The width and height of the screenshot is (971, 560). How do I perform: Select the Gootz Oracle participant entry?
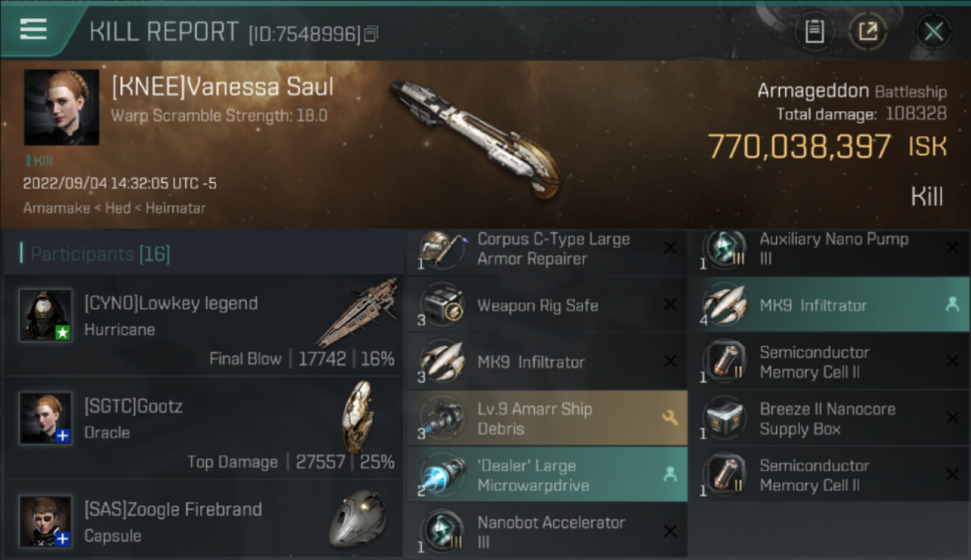click(x=203, y=430)
